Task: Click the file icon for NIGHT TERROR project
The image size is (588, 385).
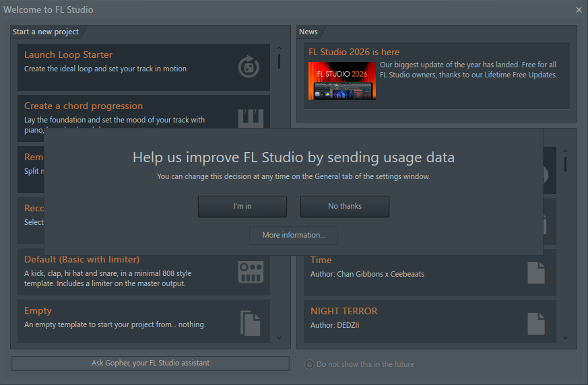Action: pyautogui.click(x=536, y=324)
